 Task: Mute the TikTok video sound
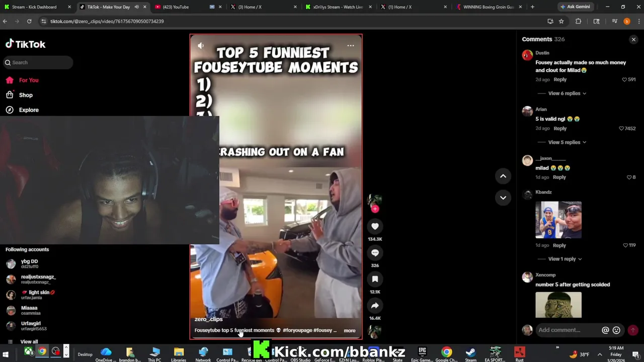point(201,46)
